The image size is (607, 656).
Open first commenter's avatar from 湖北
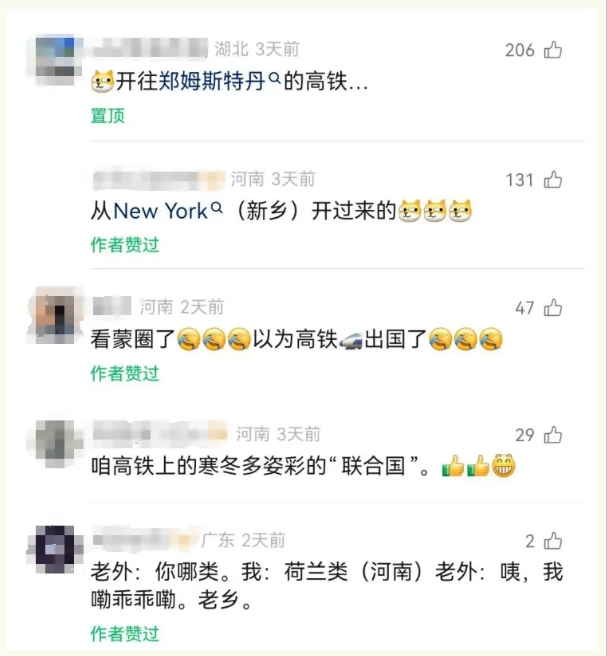(x=55, y=60)
